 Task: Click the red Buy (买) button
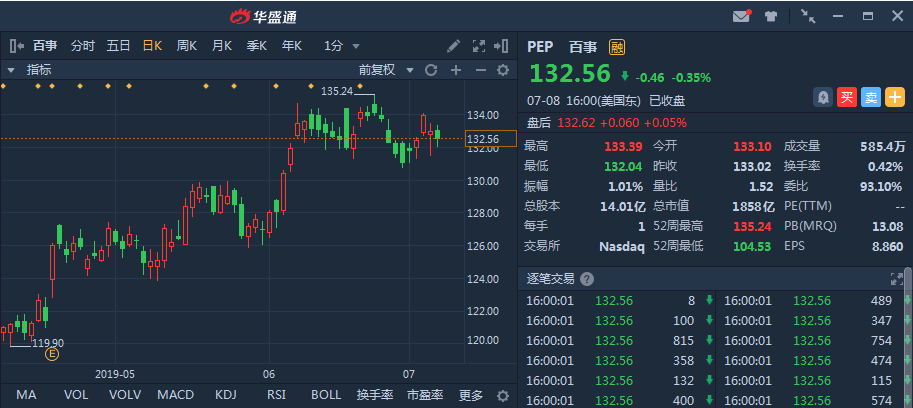(x=847, y=97)
